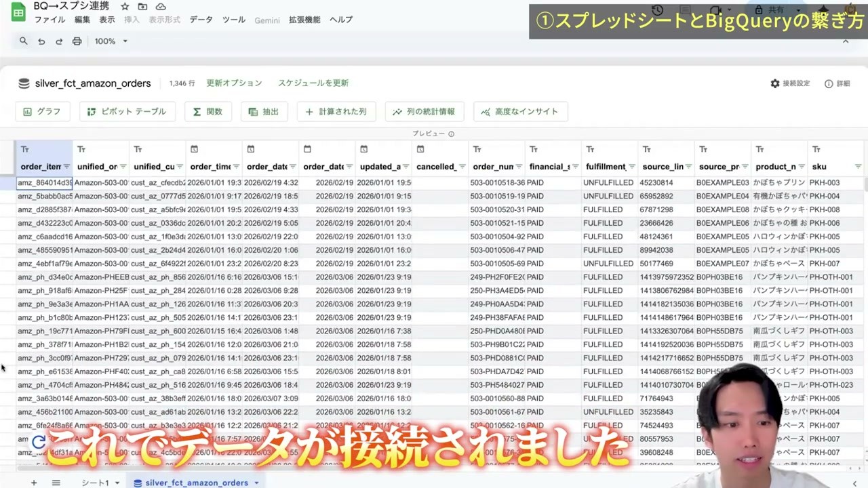The height and width of the screenshot is (488, 868).
Task: Open filter on order_time column header
Action: point(236,167)
